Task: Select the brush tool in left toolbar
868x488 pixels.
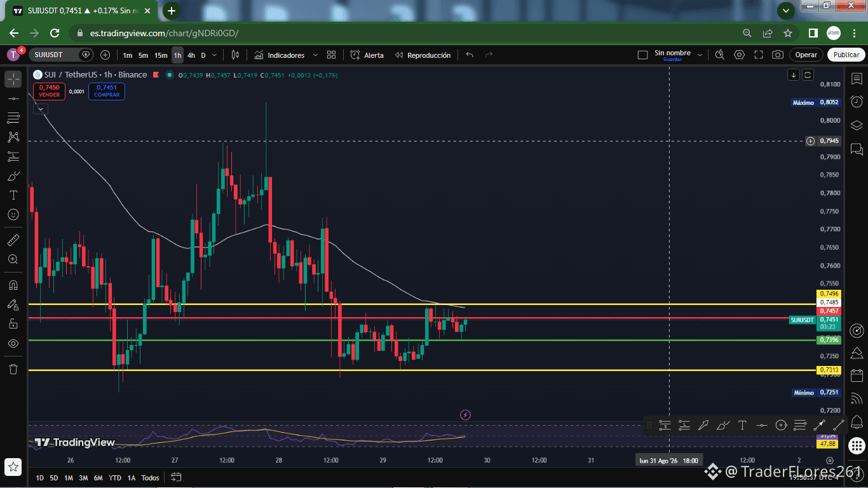Action: click(x=13, y=176)
